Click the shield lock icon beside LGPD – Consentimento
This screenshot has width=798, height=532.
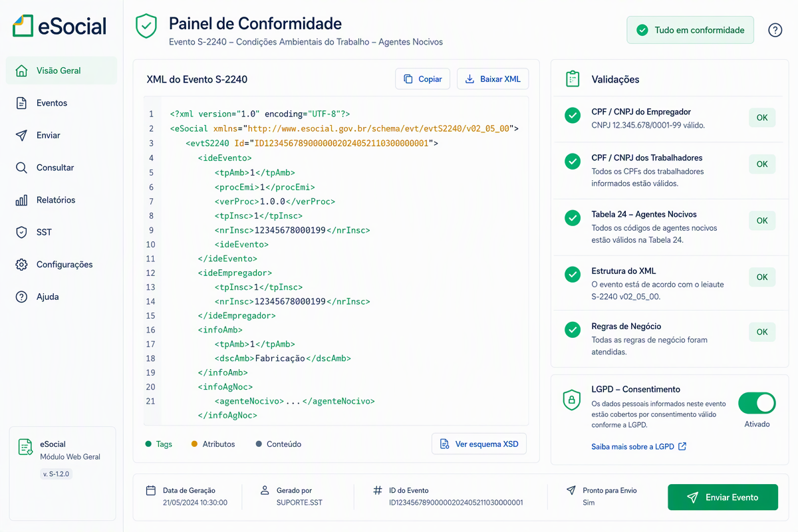tap(572, 399)
